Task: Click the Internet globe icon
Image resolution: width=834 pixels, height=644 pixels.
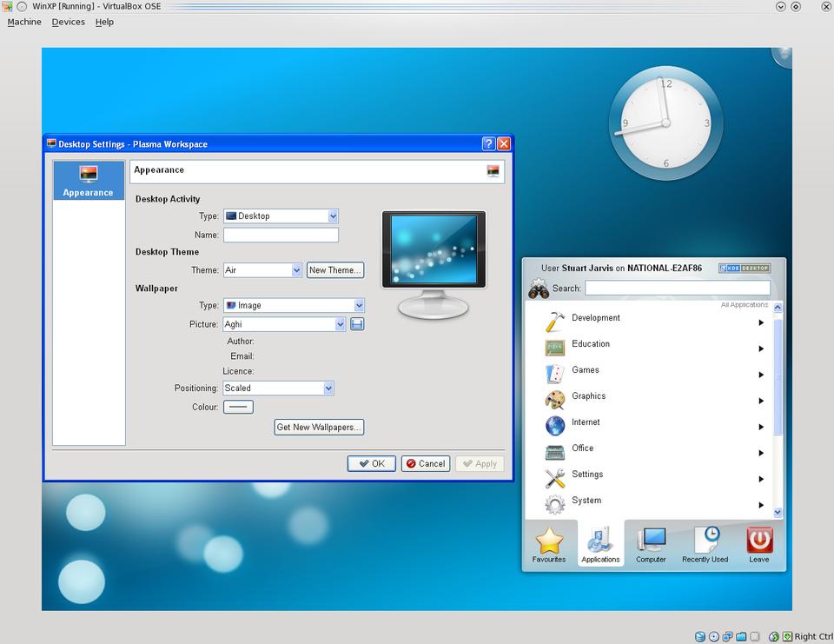Action: click(x=555, y=426)
